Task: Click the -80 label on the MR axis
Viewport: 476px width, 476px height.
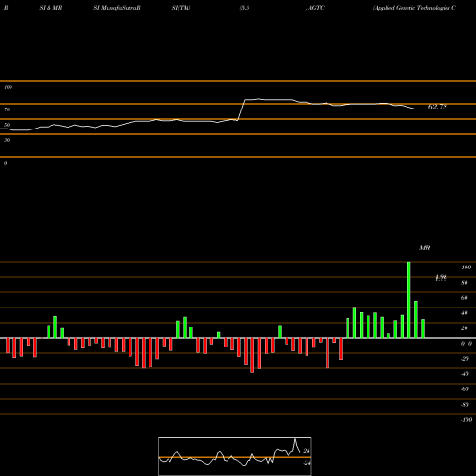Action: pyautogui.click(x=465, y=405)
